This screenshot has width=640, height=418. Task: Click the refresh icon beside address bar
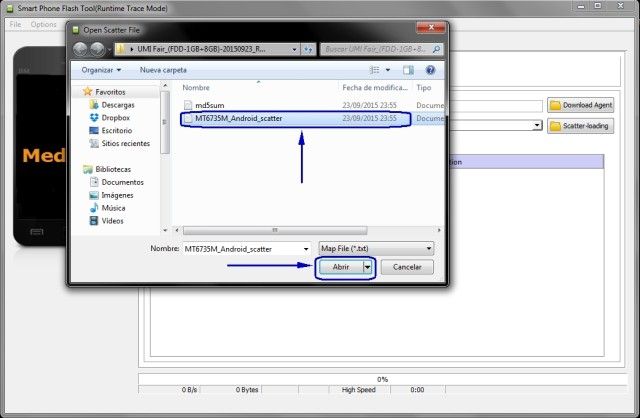pyautogui.click(x=309, y=49)
